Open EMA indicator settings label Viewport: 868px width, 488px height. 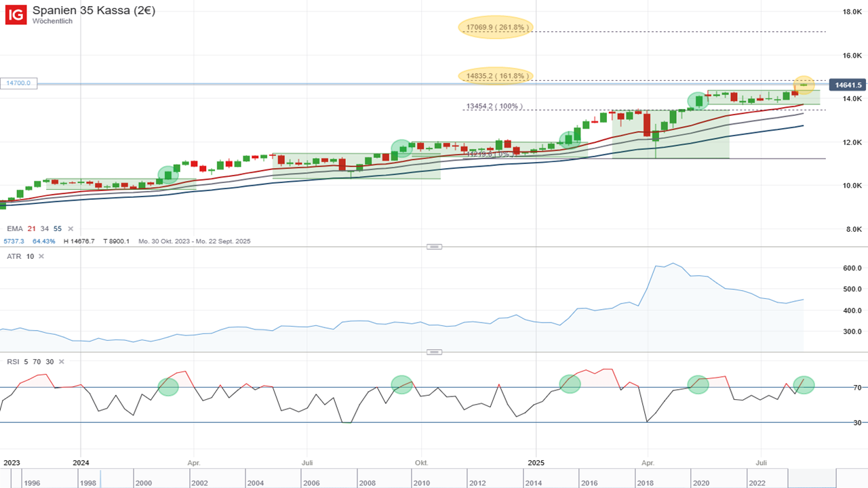coord(14,229)
